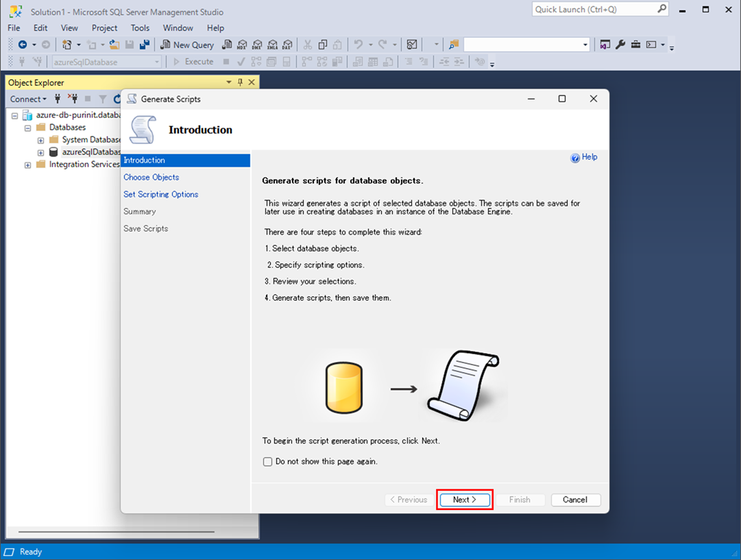The height and width of the screenshot is (560, 741).
Task: Cancel the Generate Scripts wizard
Action: pos(575,500)
